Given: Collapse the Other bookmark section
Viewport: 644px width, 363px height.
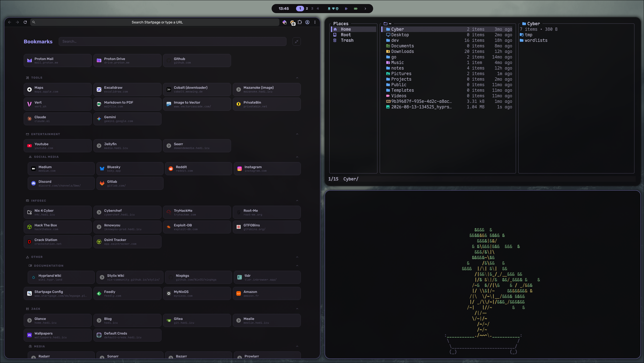Looking at the screenshot, I should pos(297,257).
